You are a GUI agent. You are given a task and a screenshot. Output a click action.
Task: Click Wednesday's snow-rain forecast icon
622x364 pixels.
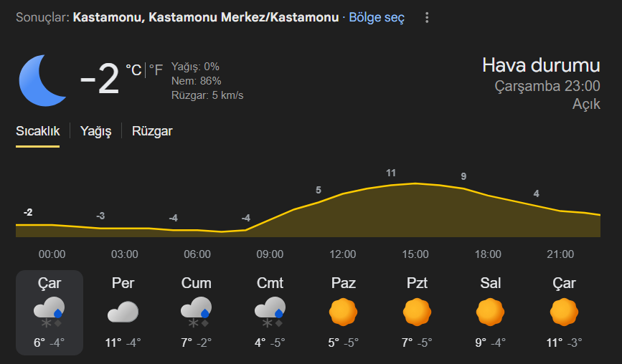49,312
